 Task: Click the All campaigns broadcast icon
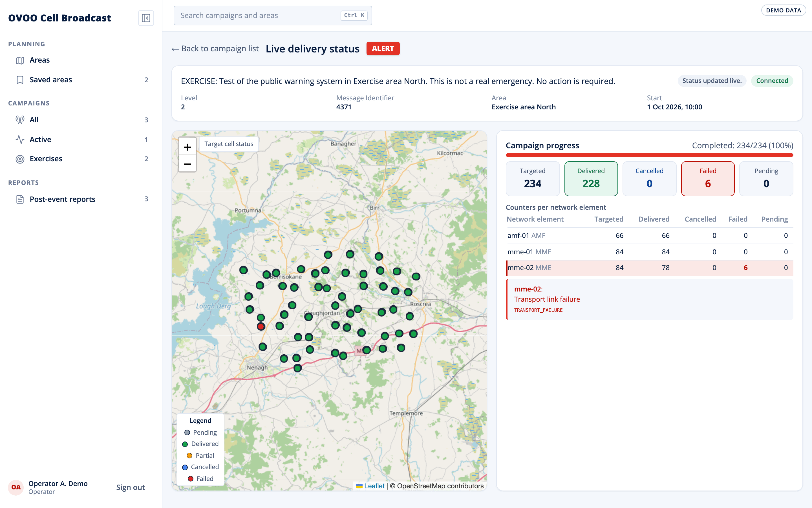[x=20, y=120]
